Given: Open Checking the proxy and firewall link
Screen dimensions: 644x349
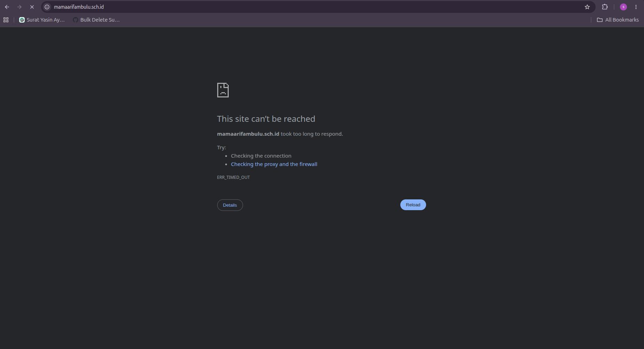Looking at the screenshot, I should tap(274, 164).
